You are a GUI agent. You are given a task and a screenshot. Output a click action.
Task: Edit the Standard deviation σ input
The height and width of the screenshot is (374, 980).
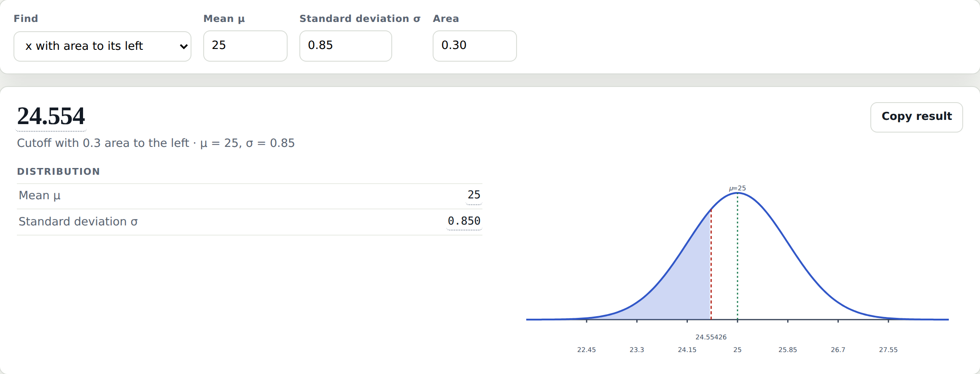[346, 46]
